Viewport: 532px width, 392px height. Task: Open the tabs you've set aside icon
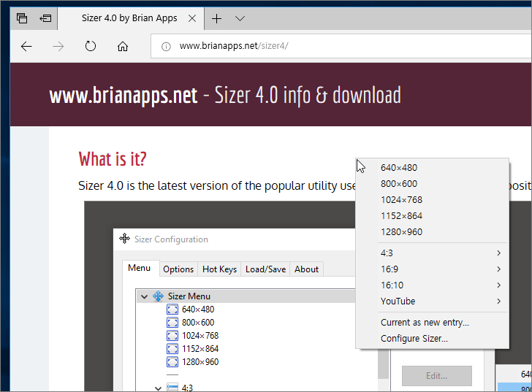[22, 18]
